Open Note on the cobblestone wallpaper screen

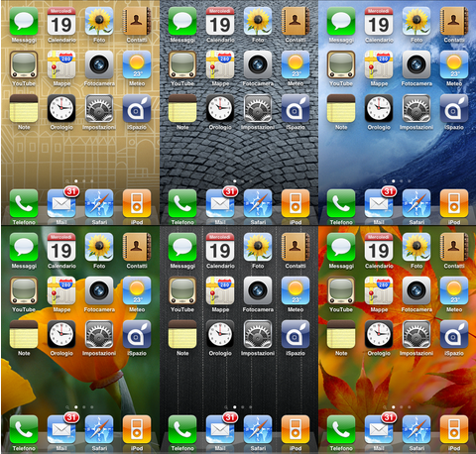point(182,108)
